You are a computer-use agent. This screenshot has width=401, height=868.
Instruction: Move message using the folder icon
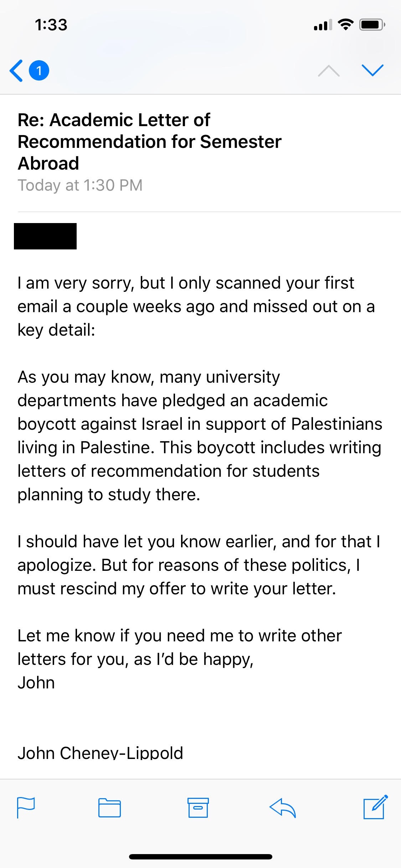point(109,807)
